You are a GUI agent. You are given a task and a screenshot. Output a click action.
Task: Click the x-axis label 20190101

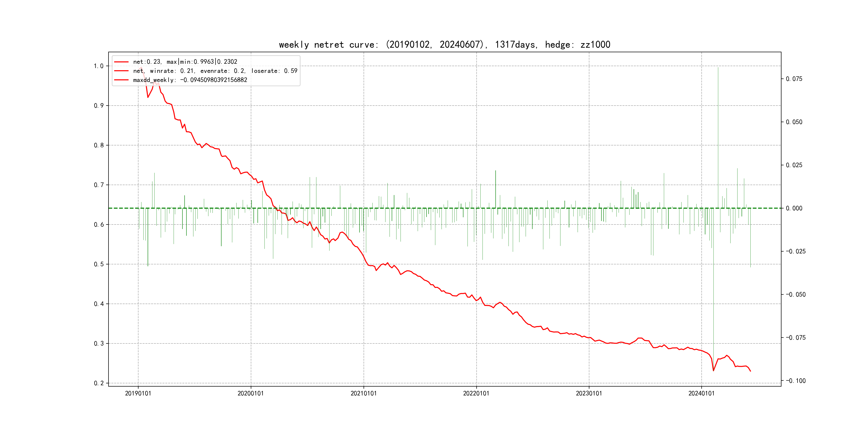(x=138, y=394)
